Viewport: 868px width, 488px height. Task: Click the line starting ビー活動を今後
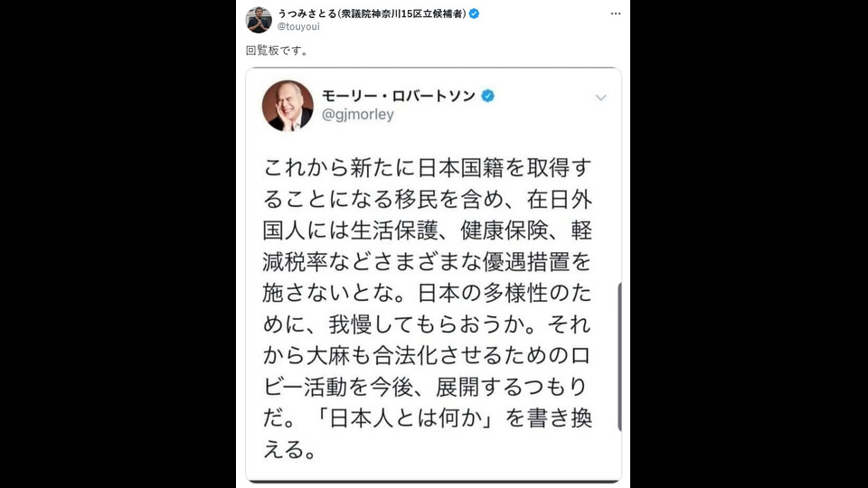[x=425, y=388]
